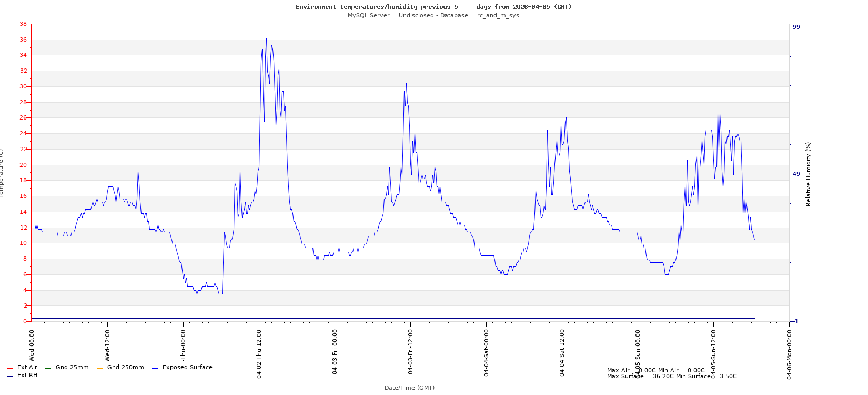Click the 04-04-Sat-00:00 x-axis tick label
This screenshot has height=395, width=868.
(486, 354)
